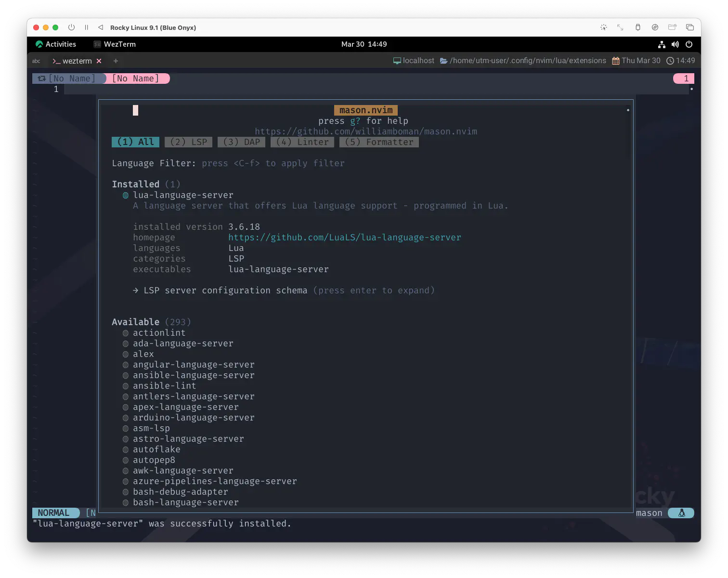Screen dimensions: 728x578
Task: Click the lua-language-server installed status circle
Action: [125, 195]
